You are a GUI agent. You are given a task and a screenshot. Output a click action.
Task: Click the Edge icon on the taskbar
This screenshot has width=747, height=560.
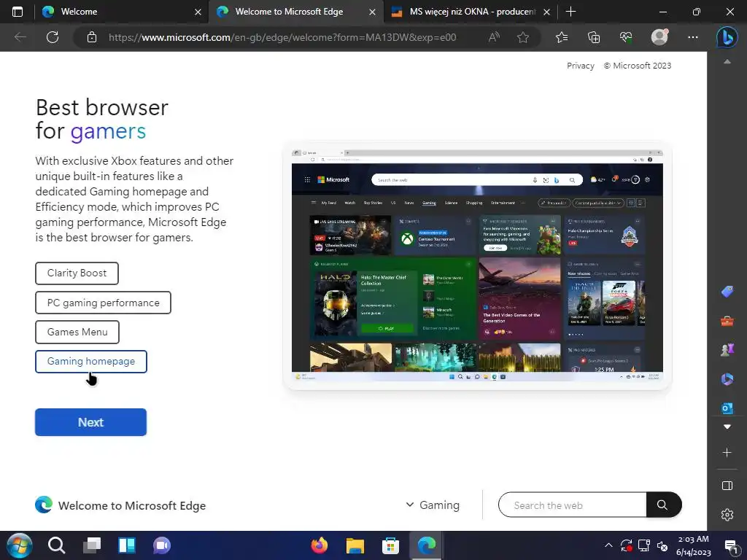pos(426,545)
